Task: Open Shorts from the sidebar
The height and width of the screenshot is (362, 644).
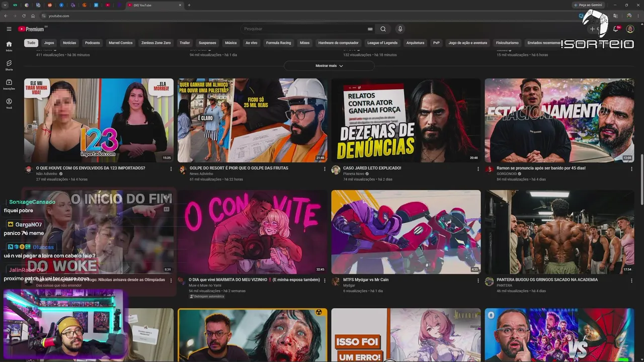Action: click(9, 65)
